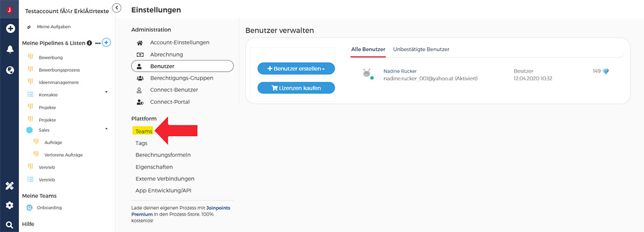
Task: Expand the Kontakte list arrow
Action: [106, 92]
